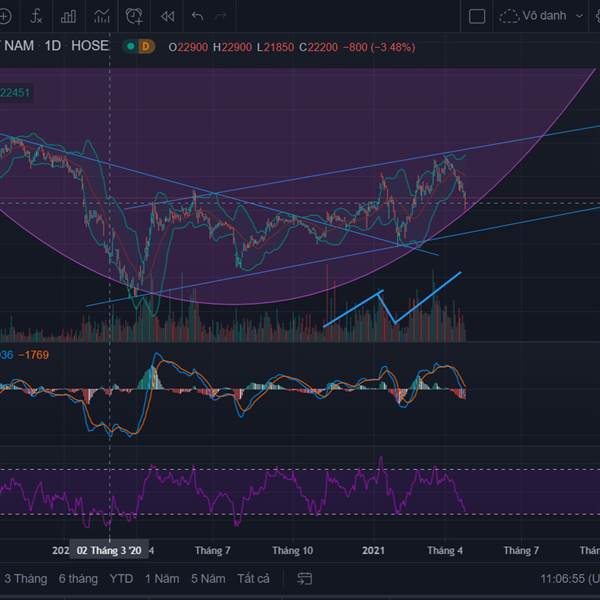Click the HOSE exchange label
This screenshot has height=600, width=600.
pyautogui.click(x=90, y=46)
